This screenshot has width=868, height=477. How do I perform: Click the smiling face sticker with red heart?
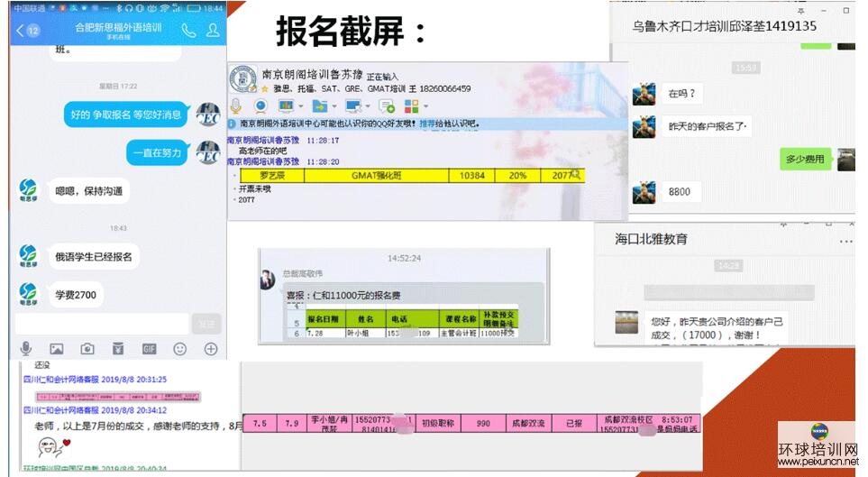53,445
